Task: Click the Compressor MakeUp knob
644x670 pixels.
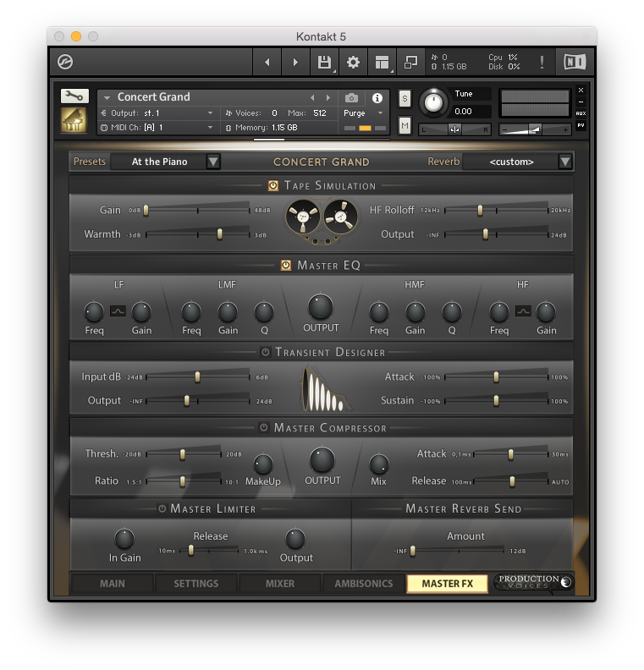Action: 263,464
